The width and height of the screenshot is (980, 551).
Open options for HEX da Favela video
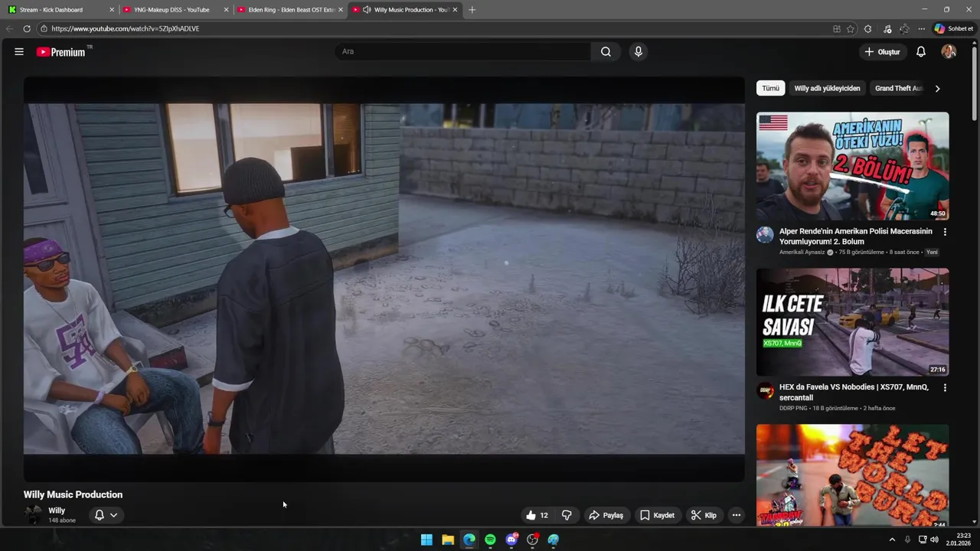tap(945, 388)
